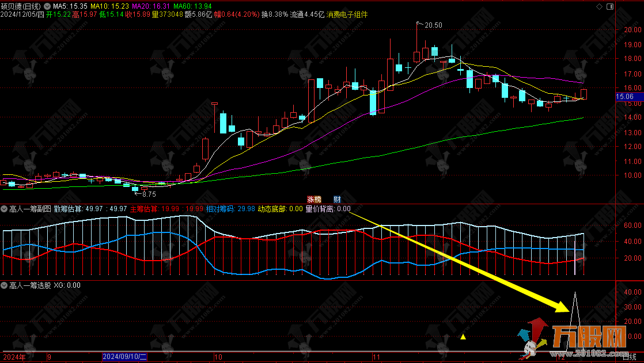
Task: Click the 8.75 low price marker
Action: pos(149,194)
